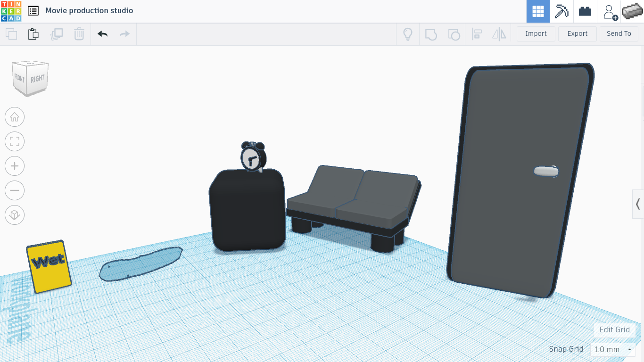Image resolution: width=644 pixels, height=362 pixels.
Task: Delete selection with the trash icon
Action: (x=79, y=34)
